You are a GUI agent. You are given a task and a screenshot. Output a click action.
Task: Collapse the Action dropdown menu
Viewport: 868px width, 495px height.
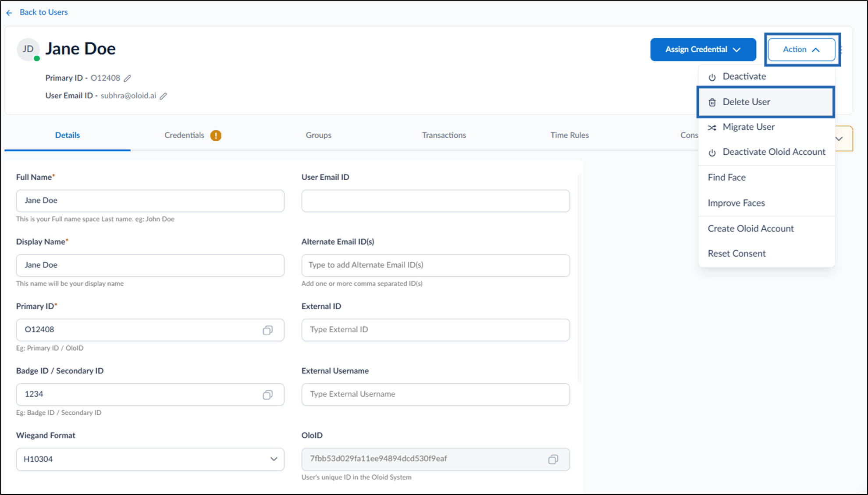tap(801, 50)
